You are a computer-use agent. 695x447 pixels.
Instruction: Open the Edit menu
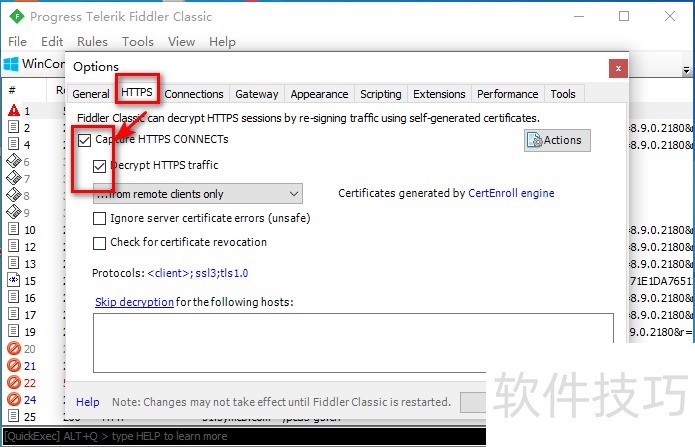click(52, 42)
